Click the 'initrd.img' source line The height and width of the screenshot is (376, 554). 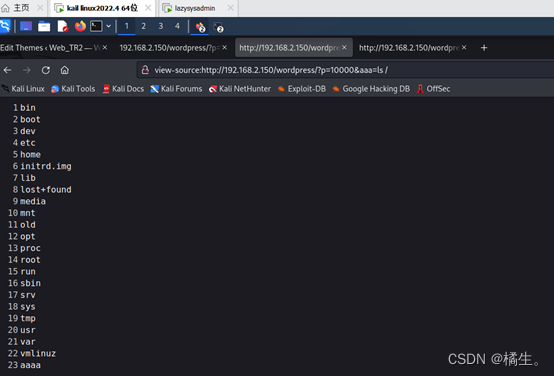pos(46,166)
